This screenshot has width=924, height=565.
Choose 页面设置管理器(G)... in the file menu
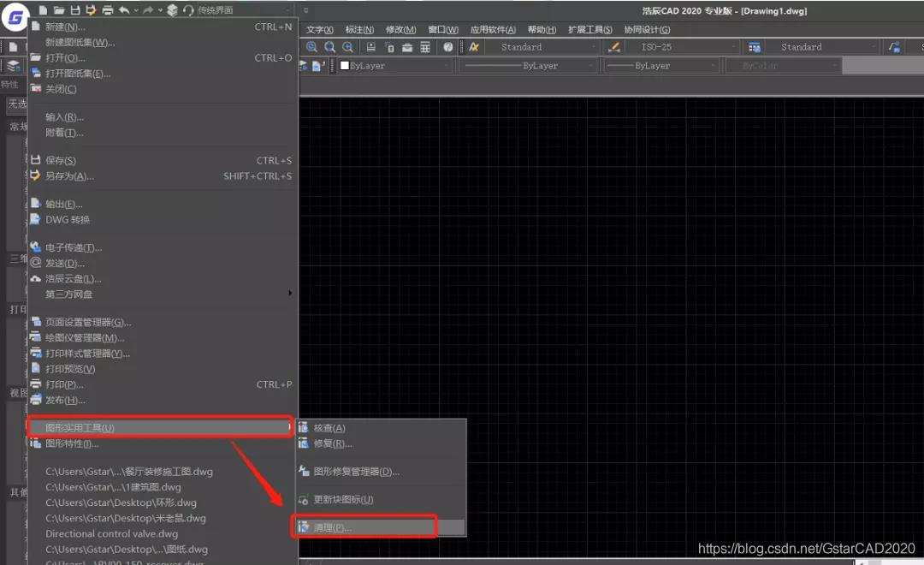pyautogui.click(x=162, y=323)
